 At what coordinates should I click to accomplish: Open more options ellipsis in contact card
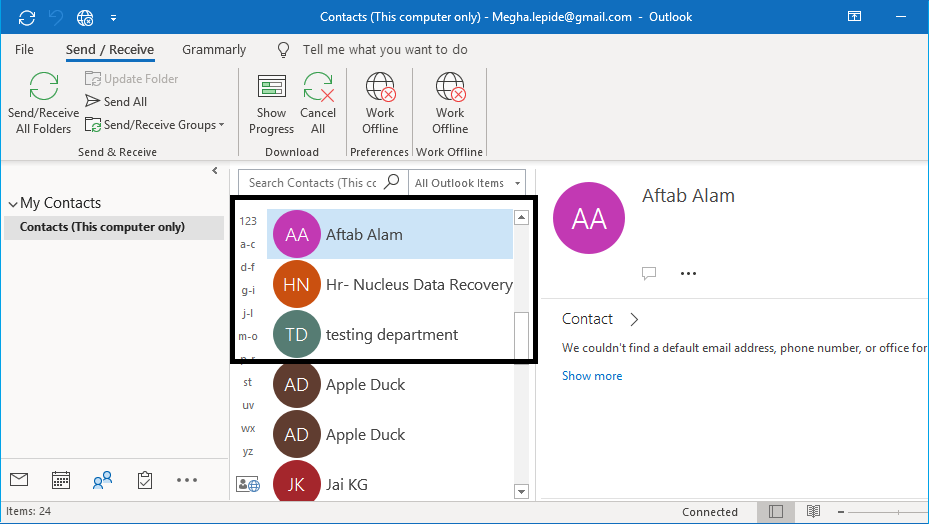point(688,273)
